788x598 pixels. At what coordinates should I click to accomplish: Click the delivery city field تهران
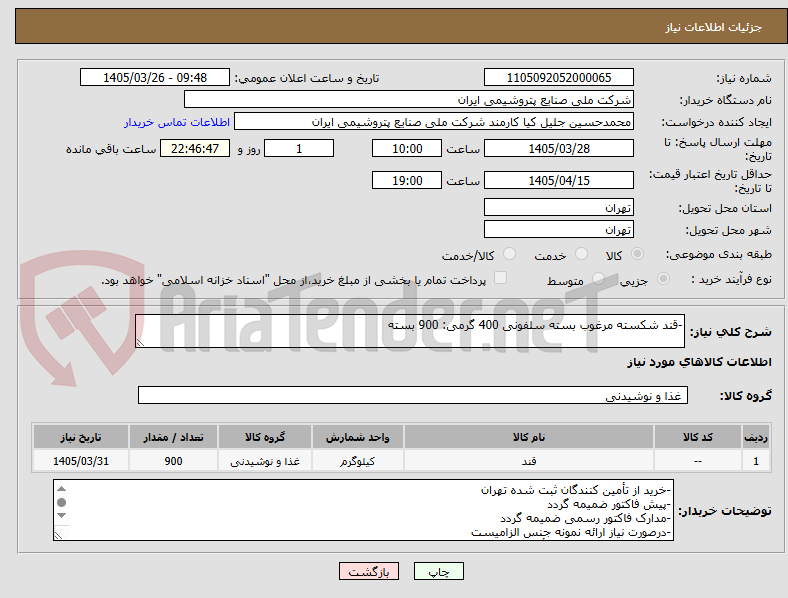pos(559,230)
